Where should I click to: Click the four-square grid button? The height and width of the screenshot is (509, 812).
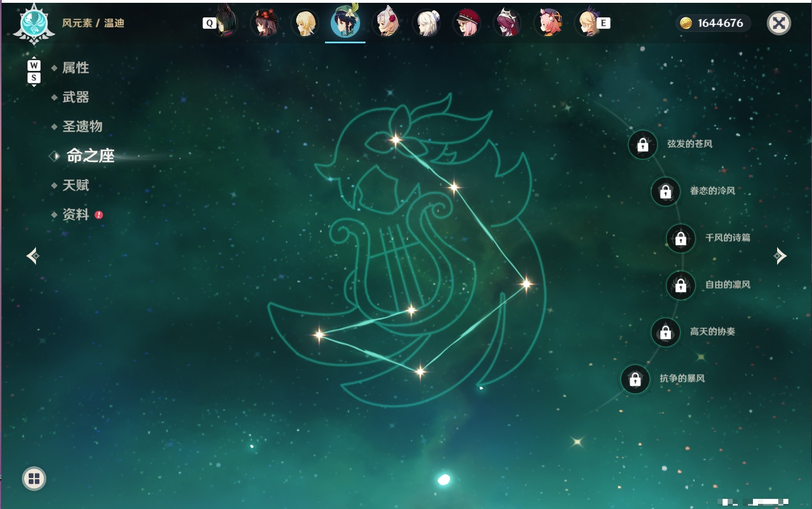click(x=34, y=479)
